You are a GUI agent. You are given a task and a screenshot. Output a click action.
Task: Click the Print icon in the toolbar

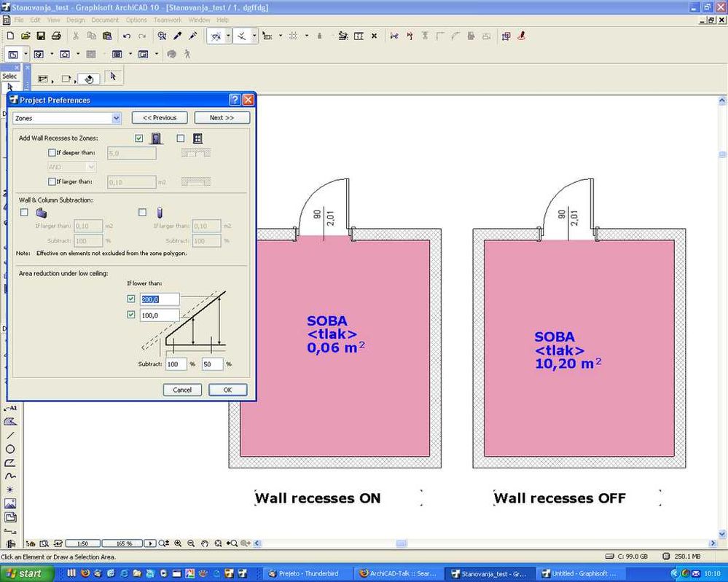pyautogui.click(x=56, y=36)
